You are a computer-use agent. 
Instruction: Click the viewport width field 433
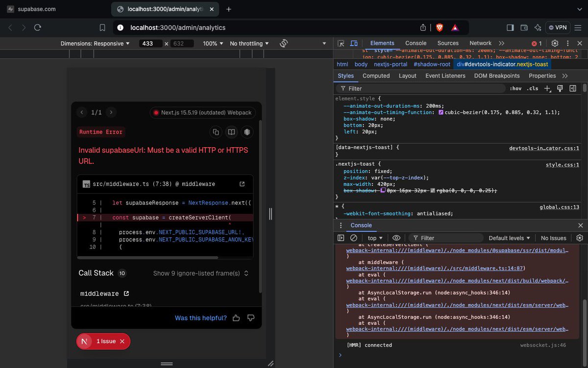[x=150, y=43]
